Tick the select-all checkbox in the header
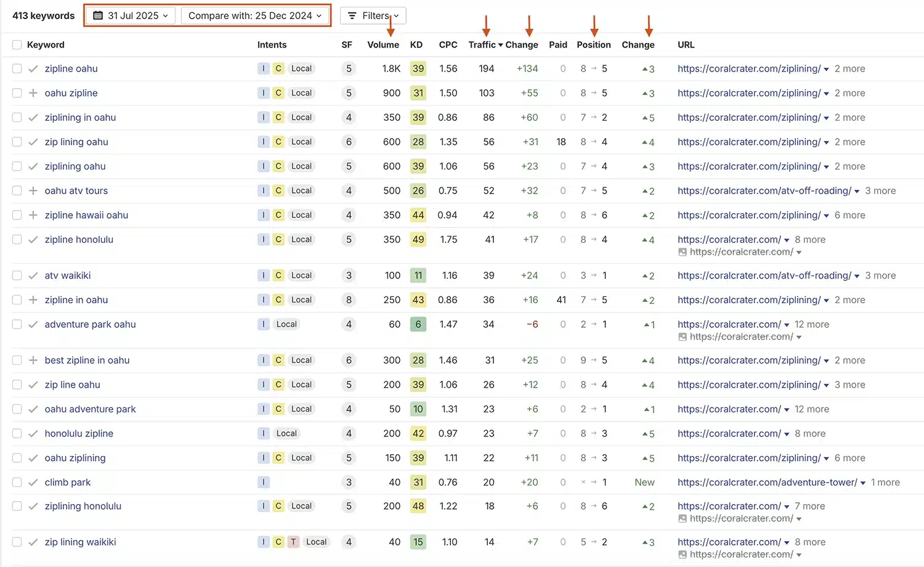Screen dimensions: 924x567 17,44
